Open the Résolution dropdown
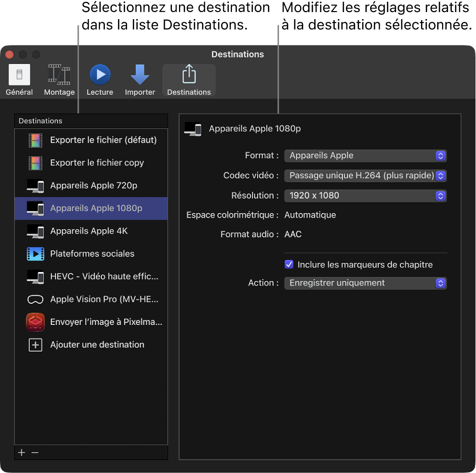476x473 pixels. pyautogui.click(x=366, y=196)
